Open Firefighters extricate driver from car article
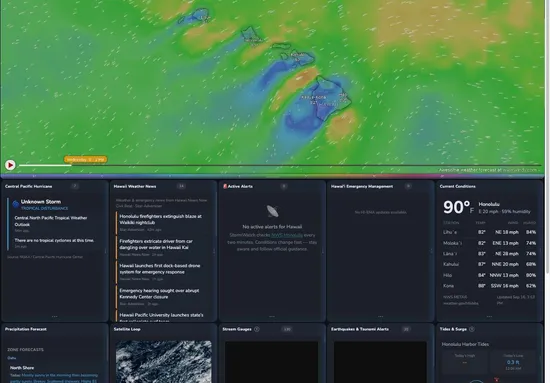The height and width of the screenshot is (383, 550). coord(156,244)
